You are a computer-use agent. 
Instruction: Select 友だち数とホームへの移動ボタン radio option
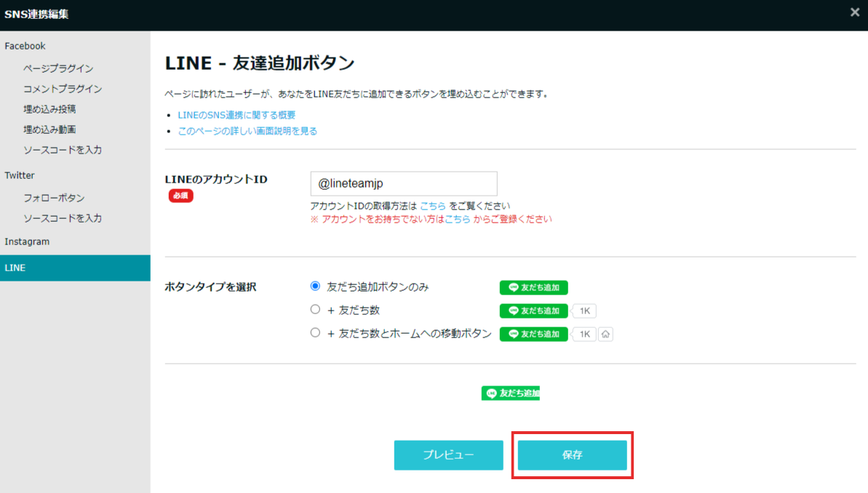(x=315, y=332)
